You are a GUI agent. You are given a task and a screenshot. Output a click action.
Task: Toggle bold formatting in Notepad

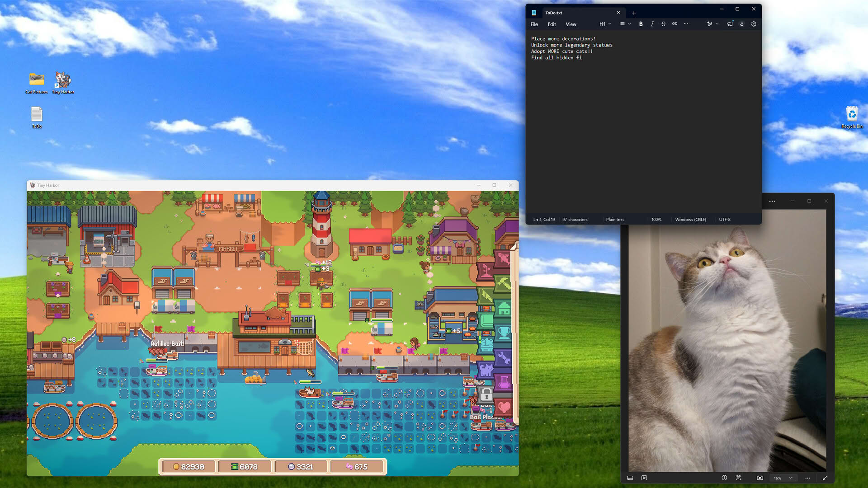tap(641, 24)
